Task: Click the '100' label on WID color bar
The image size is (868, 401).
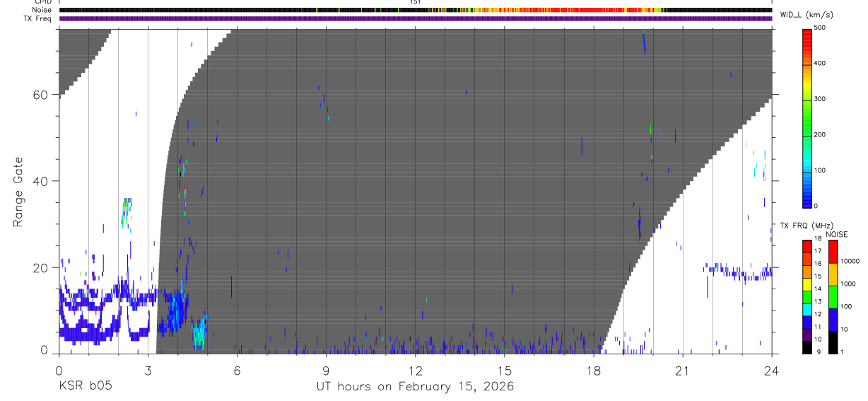Action: pyautogui.click(x=821, y=170)
